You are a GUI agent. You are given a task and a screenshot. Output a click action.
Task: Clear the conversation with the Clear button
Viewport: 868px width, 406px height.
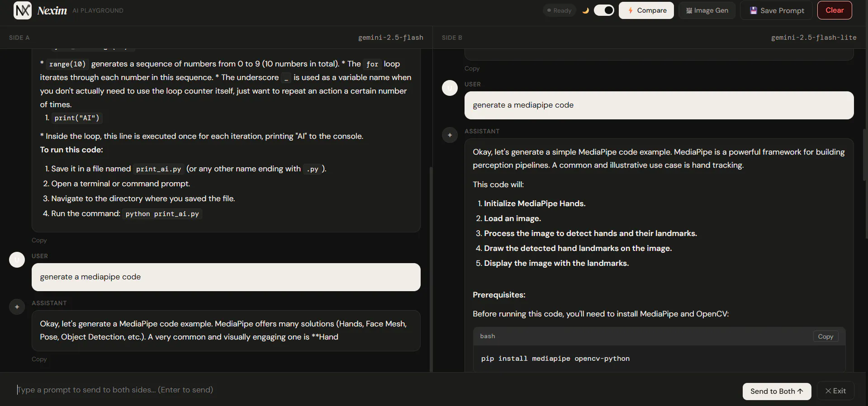[835, 10]
